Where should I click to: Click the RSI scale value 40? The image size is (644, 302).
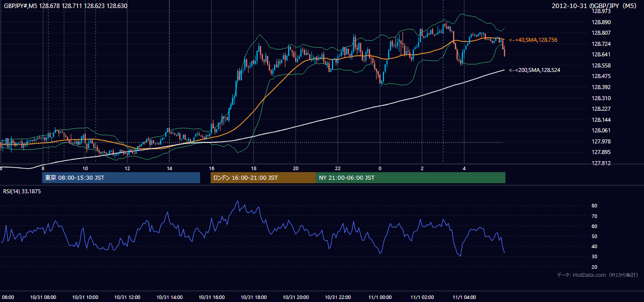point(595,246)
